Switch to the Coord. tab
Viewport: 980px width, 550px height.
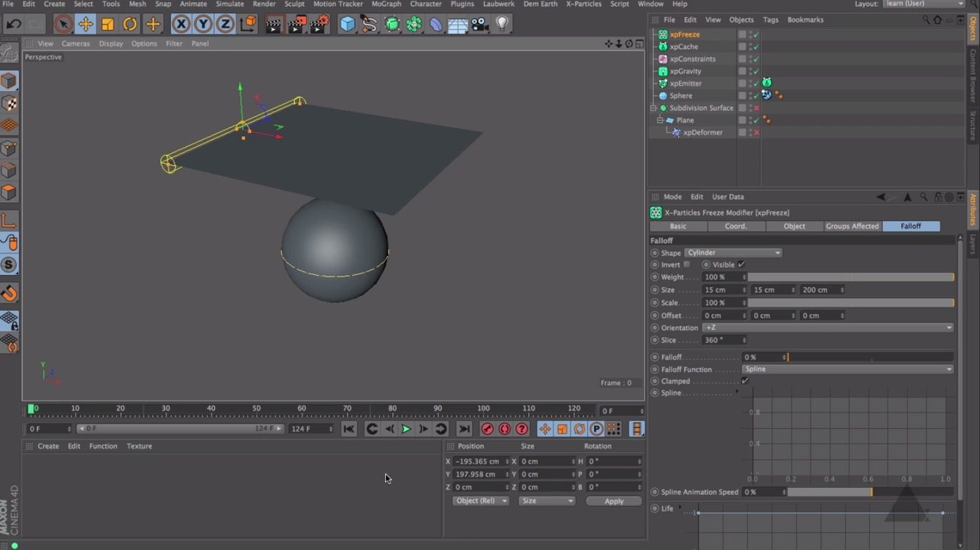(x=736, y=226)
